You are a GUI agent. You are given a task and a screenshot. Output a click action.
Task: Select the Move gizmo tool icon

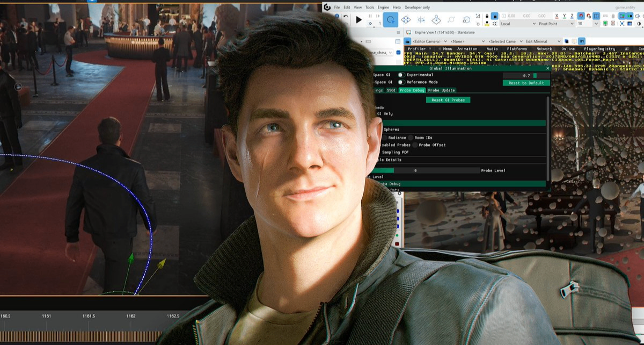(x=406, y=19)
